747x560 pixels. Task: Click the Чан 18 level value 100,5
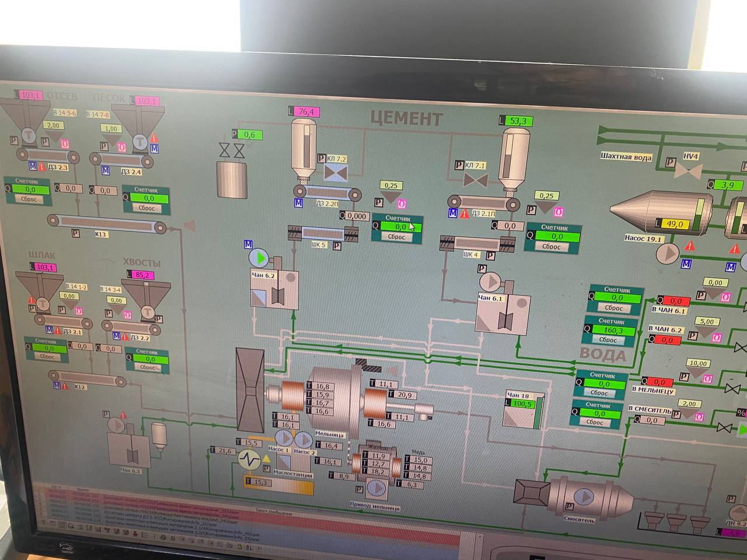pyautogui.click(x=522, y=404)
